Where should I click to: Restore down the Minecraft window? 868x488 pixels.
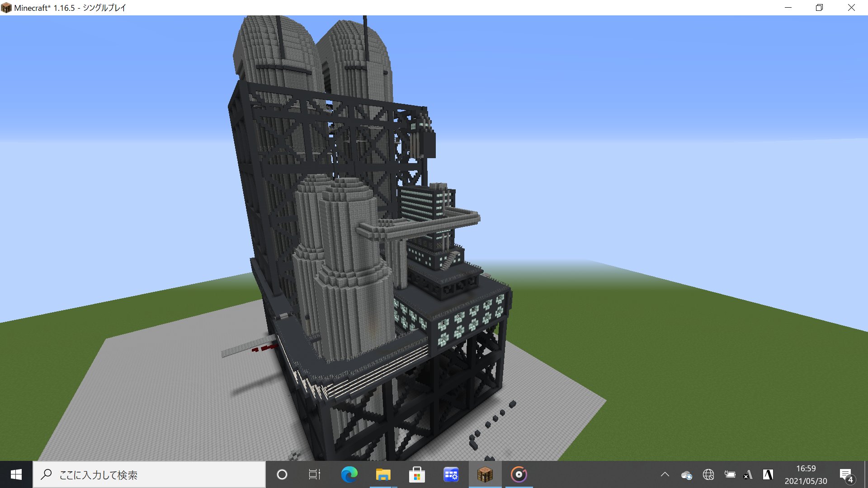tap(819, 7)
